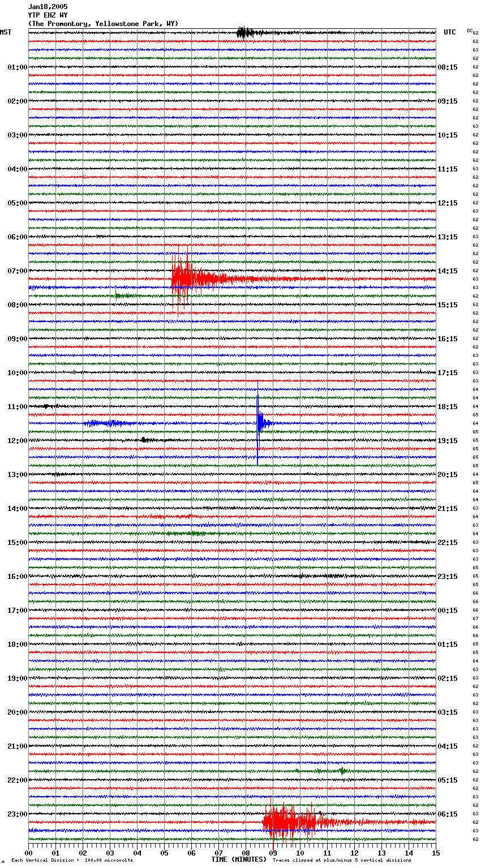481x868 pixels.
Task: Click the 00:15 UTC time label
Action: pyautogui.click(x=448, y=611)
